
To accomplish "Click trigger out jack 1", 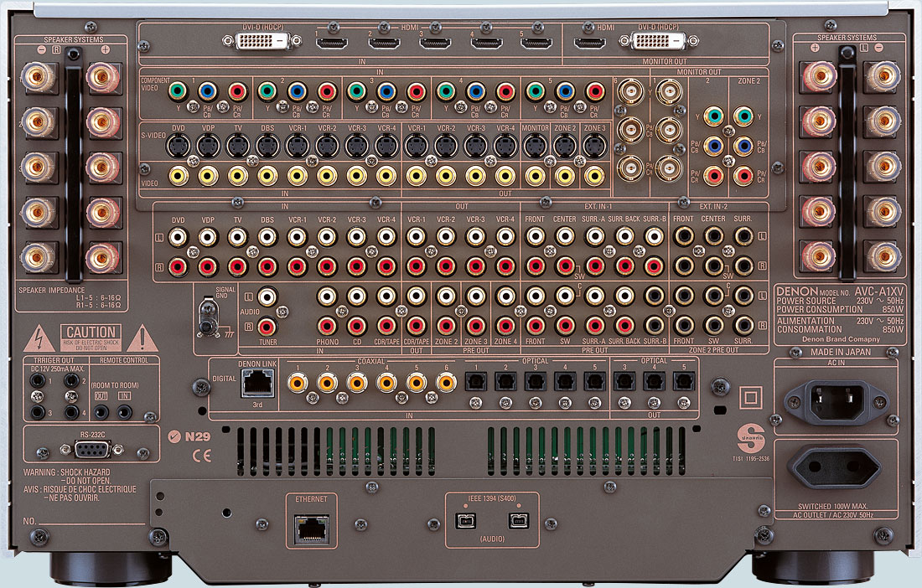I will pyautogui.click(x=37, y=380).
